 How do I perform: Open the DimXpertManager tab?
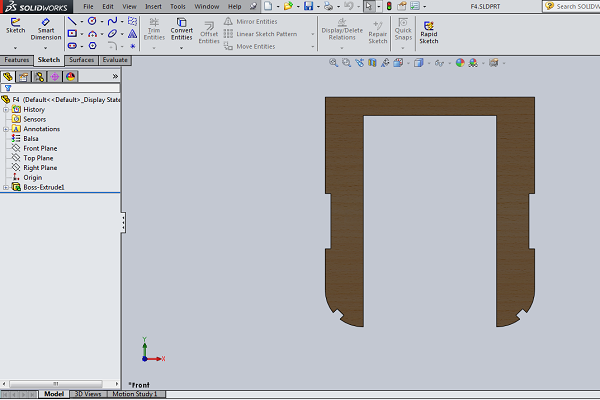pyautogui.click(x=55, y=77)
